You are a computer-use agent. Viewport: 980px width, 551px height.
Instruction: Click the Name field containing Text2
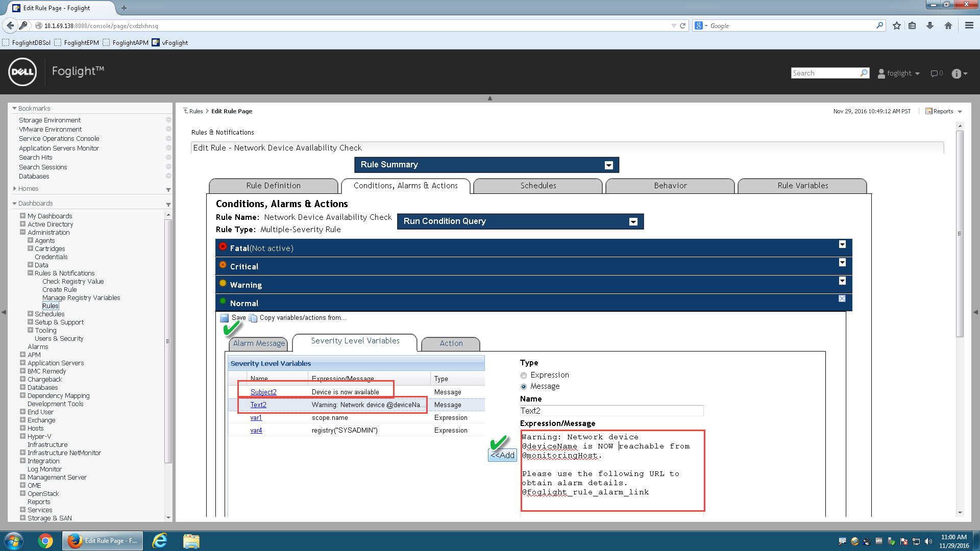(611, 411)
